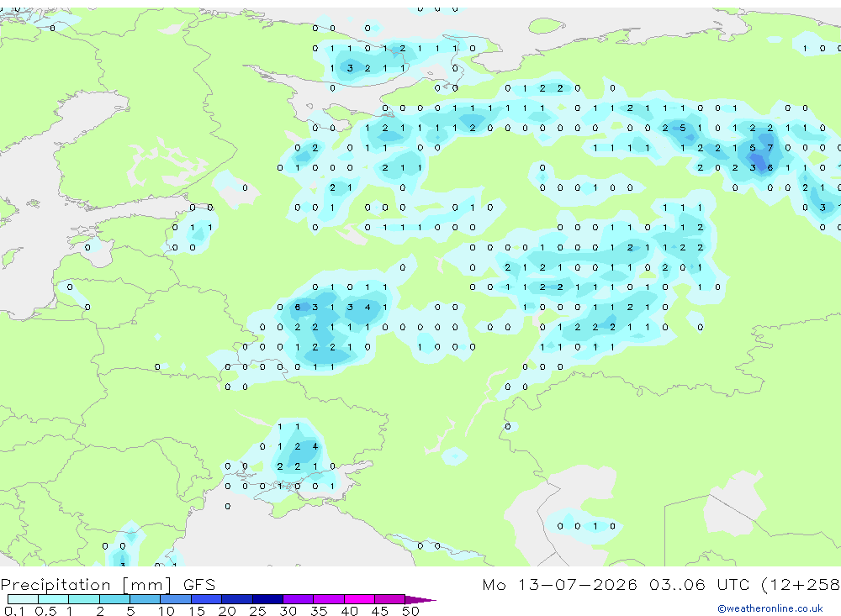The height and width of the screenshot is (616, 841).
Task: Click the legend scale label '0.5'
Action: pos(45,611)
